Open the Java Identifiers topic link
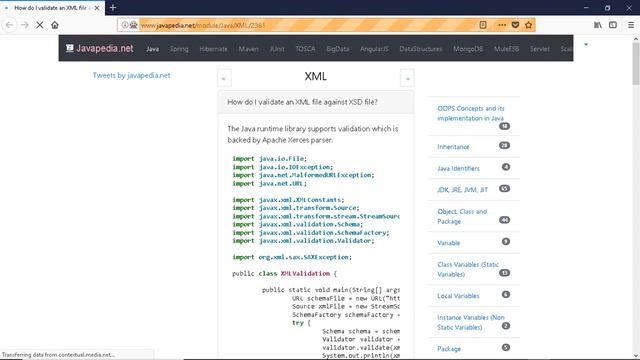Image resolution: width=640 pixels, height=360 pixels. tap(458, 169)
